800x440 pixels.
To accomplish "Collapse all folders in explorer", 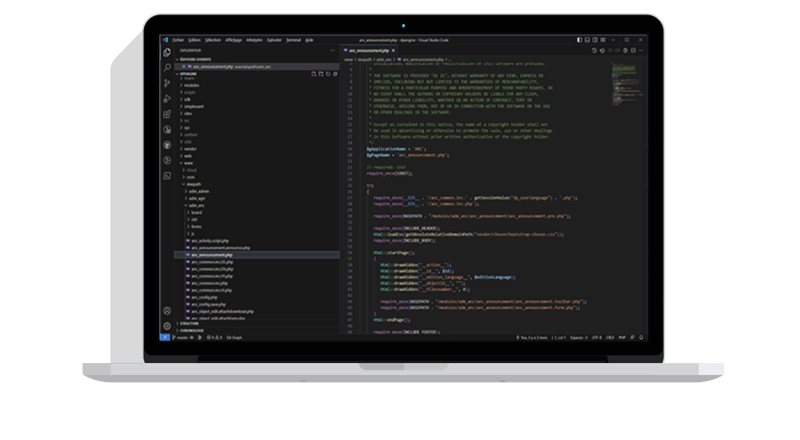I will pyautogui.click(x=335, y=74).
